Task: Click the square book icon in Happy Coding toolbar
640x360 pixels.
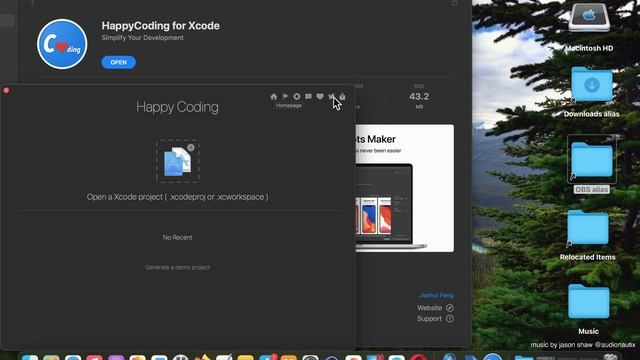Action: [309, 96]
